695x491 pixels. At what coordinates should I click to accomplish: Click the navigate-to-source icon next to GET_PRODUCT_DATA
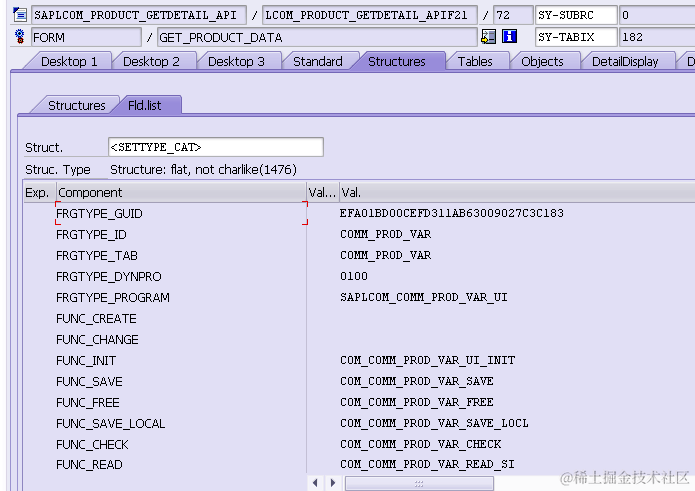pyautogui.click(x=488, y=37)
